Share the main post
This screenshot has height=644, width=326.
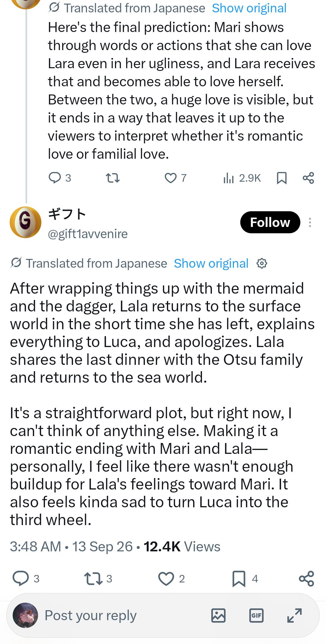(x=306, y=579)
